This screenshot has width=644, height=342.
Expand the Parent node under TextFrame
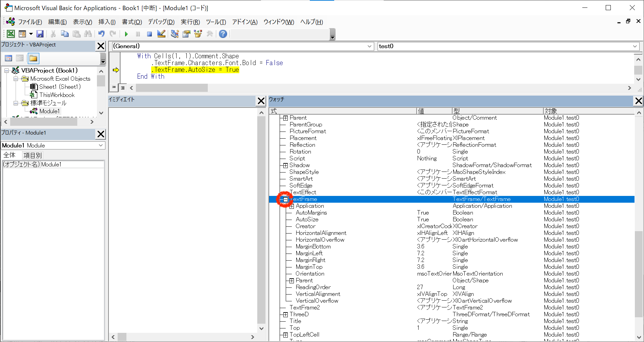[291, 281]
